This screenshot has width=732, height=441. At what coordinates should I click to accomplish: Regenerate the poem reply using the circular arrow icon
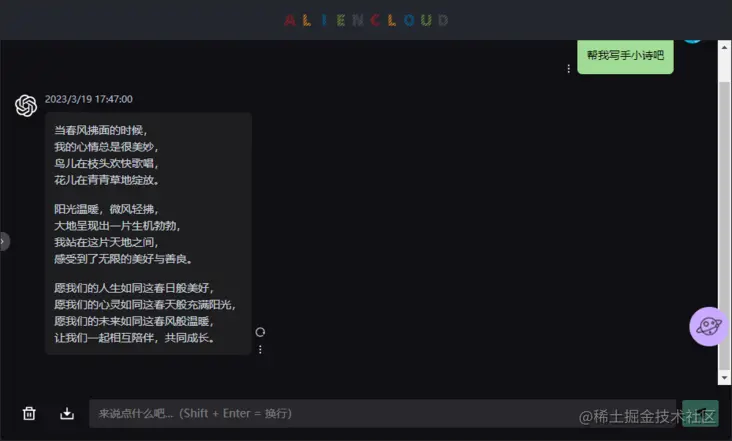pyautogui.click(x=260, y=332)
